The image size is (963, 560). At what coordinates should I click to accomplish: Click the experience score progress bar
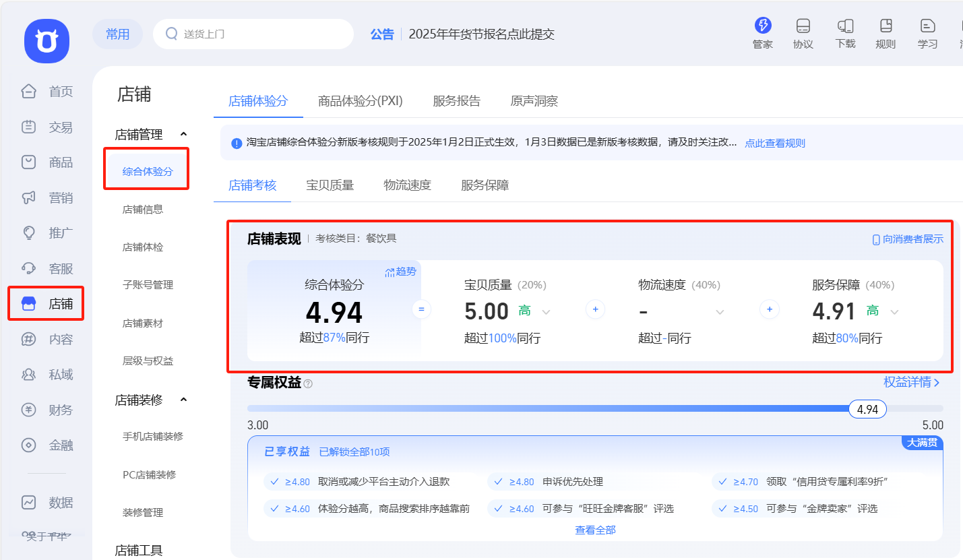click(595, 408)
